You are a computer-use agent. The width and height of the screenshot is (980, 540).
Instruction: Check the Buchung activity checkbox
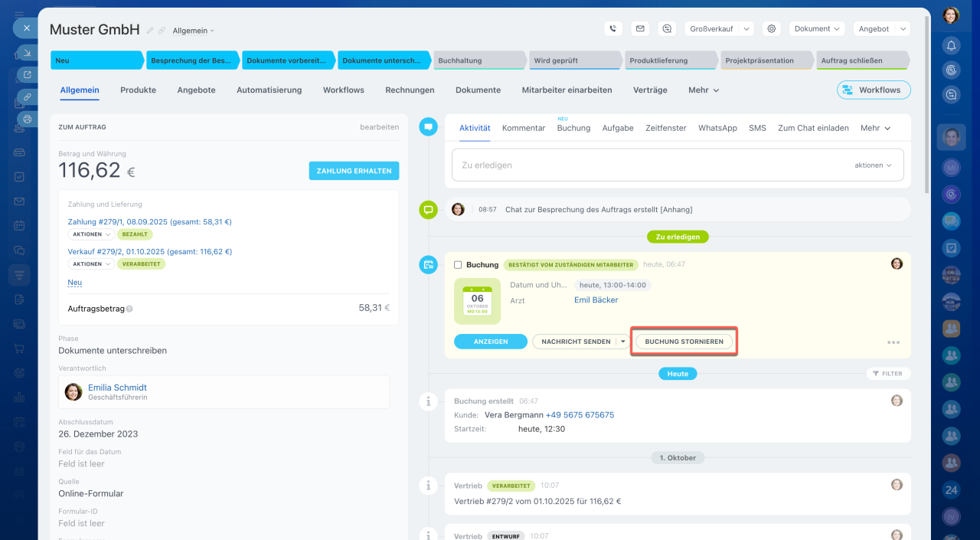point(458,265)
